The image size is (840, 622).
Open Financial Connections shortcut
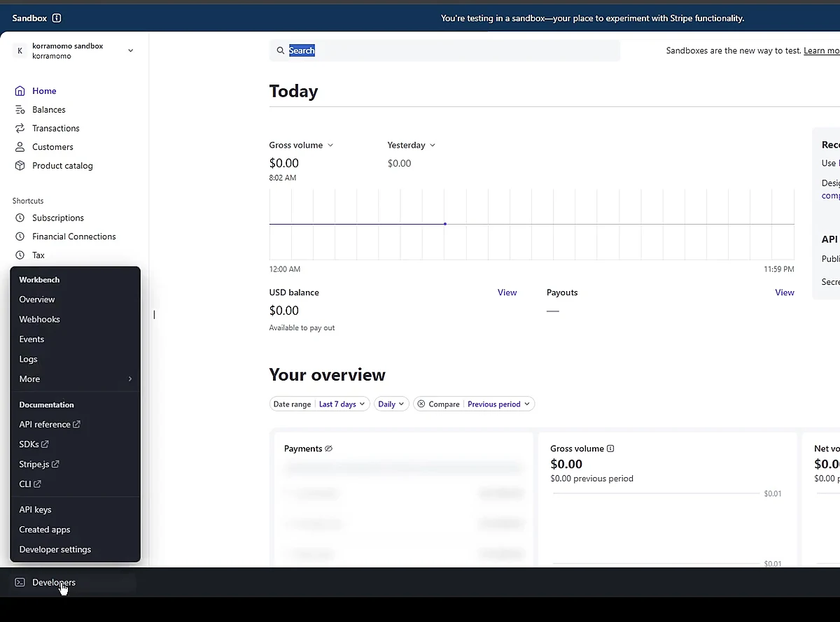click(x=74, y=236)
